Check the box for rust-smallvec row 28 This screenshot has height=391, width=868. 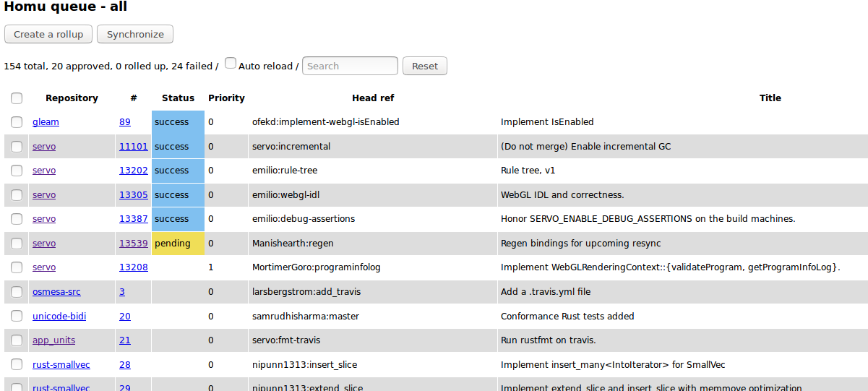point(17,365)
